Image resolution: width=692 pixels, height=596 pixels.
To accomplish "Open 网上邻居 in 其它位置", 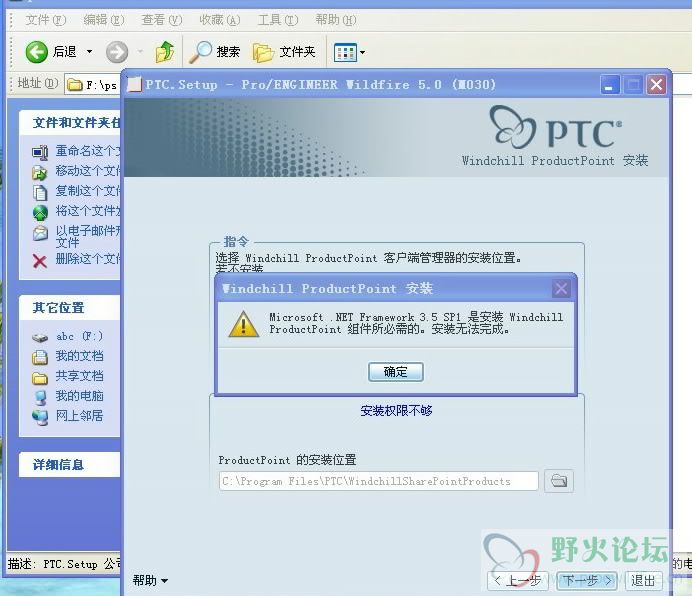I will [79, 415].
